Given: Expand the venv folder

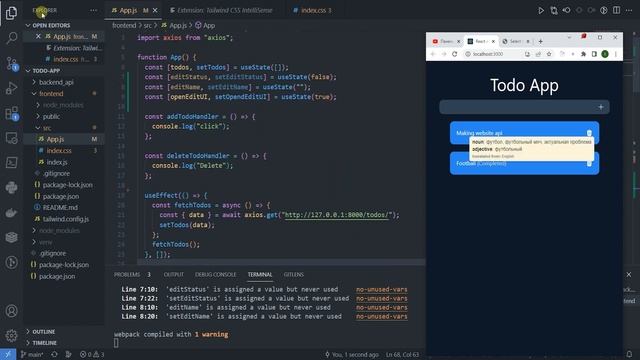Looking at the screenshot, I should (45, 242).
